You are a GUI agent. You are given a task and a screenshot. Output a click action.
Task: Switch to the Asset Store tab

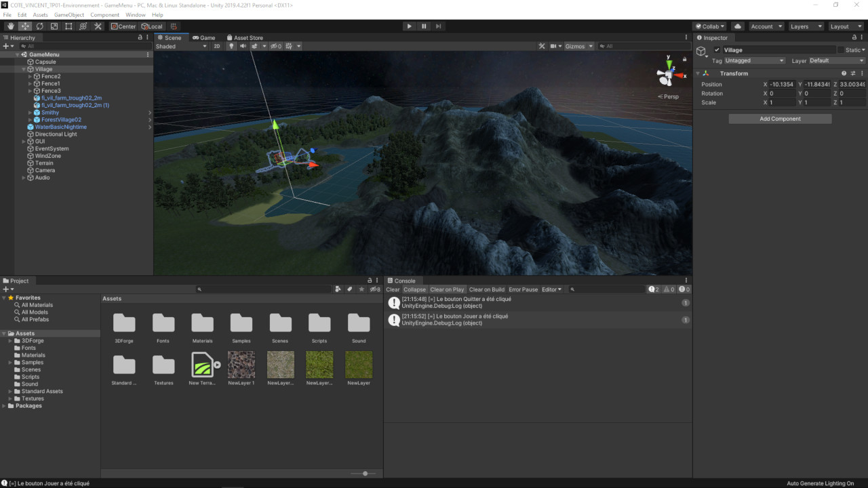point(245,38)
